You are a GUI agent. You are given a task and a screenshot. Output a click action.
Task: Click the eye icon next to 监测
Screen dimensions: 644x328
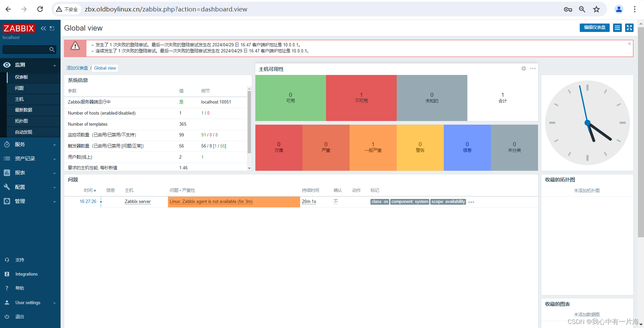(x=7, y=65)
